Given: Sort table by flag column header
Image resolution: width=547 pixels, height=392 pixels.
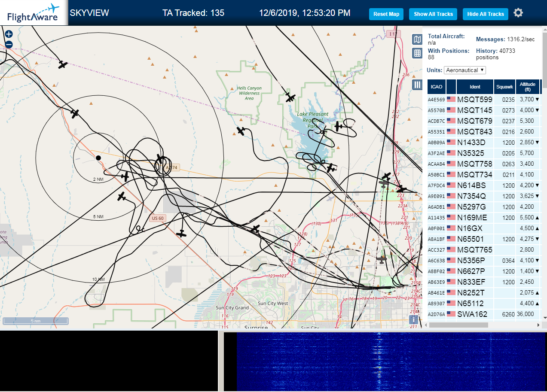Looking at the screenshot, I should point(451,87).
